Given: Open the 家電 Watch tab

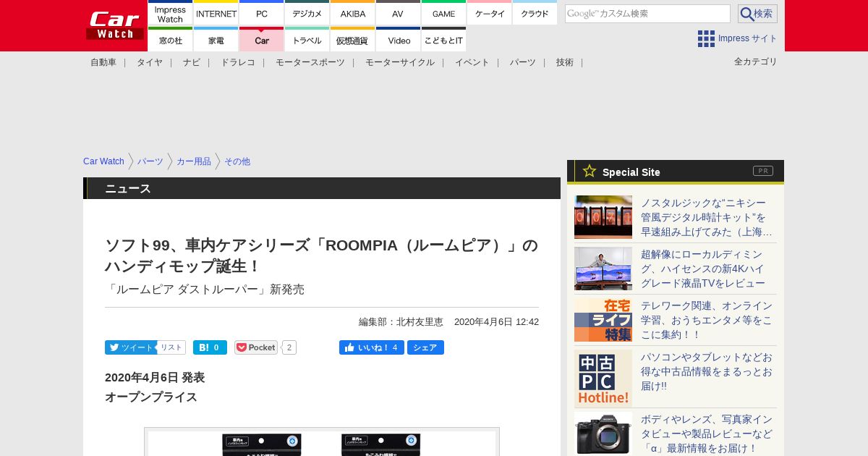Looking at the screenshot, I should (x=216, y=40).
